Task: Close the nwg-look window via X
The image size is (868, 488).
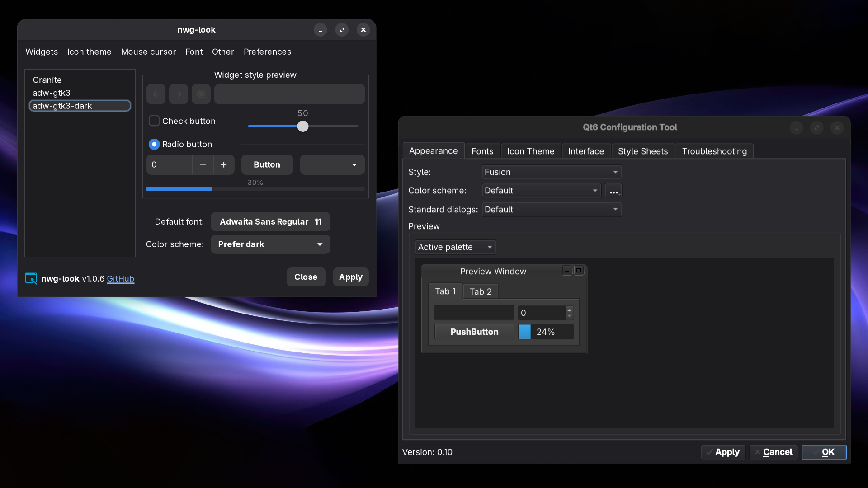Action: [363, 30]
